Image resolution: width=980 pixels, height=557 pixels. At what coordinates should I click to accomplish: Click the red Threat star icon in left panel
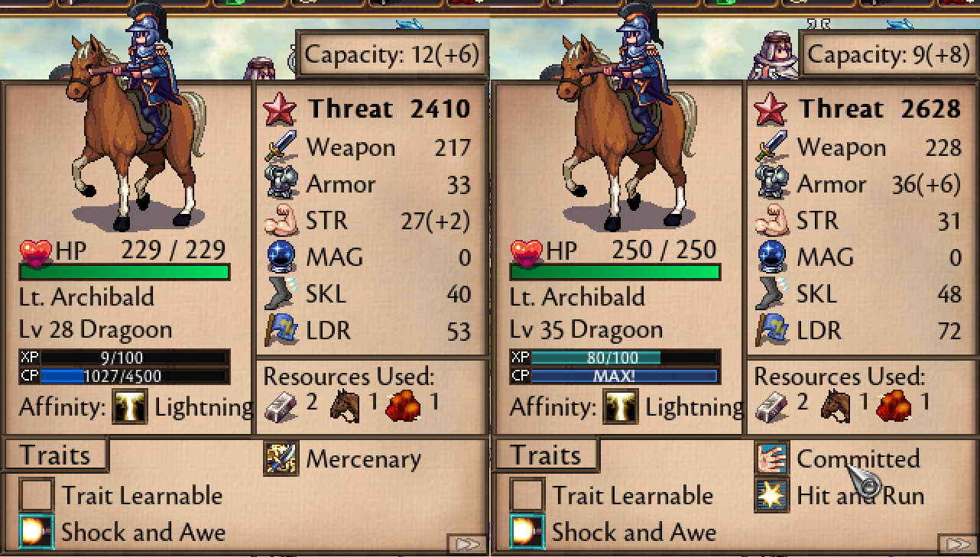(280, 110)
